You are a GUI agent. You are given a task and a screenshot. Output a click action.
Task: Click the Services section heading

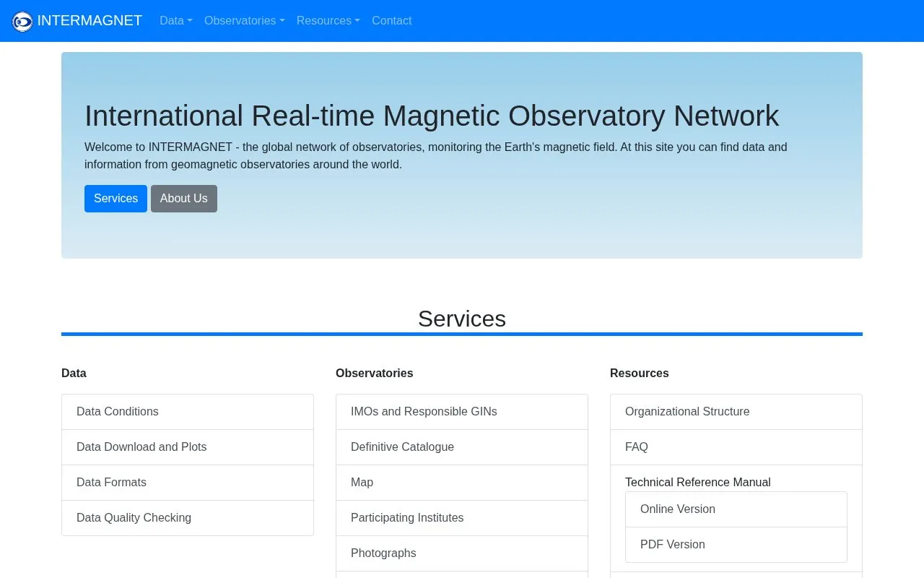click(x=462, y=319)
